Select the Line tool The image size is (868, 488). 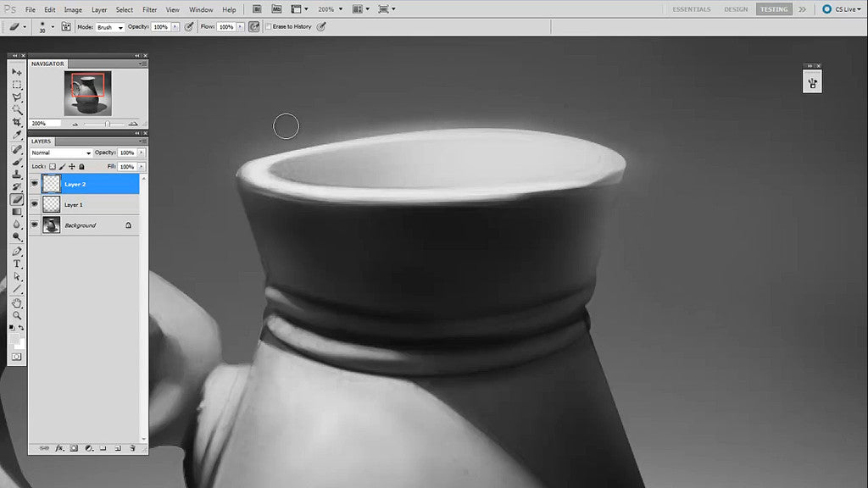click(17, 289)
